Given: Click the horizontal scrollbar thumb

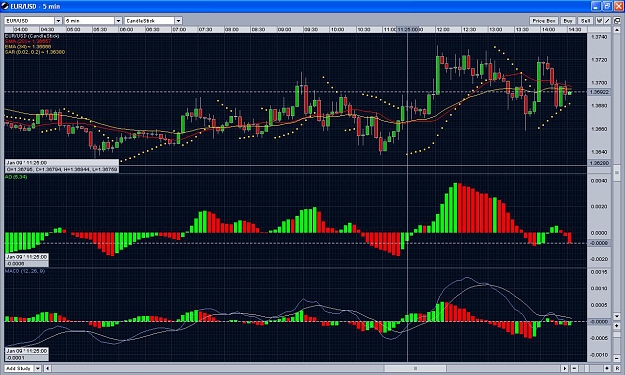Looking at the screenshot, I should point(415,368).
